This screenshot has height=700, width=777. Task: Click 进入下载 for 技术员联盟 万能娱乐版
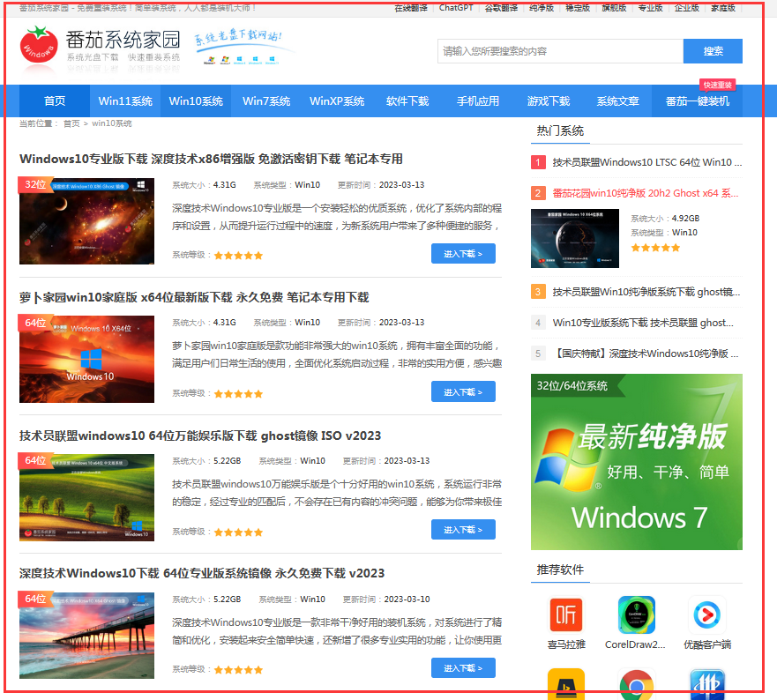tap(463, 530)
